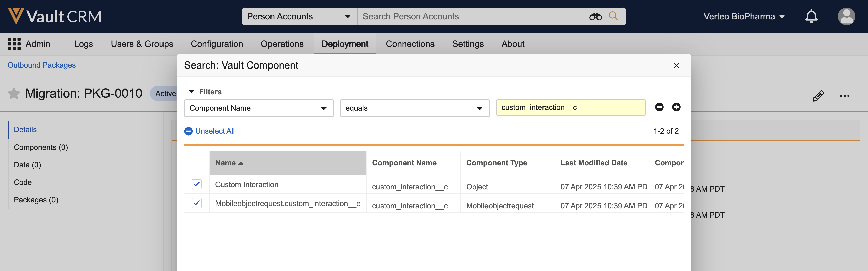Remove filter row with minus icon
868x271 pixels.
[659, 107]
